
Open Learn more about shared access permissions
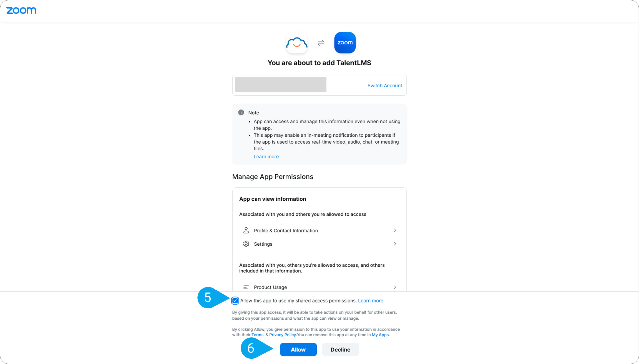pyautogui.click(x=371, y=301)
